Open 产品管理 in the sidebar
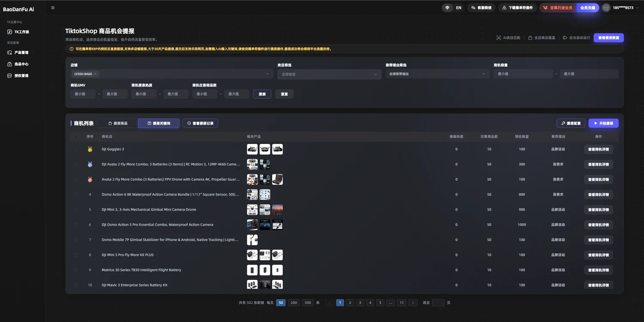The height and width of the screenshot is (322, 644). [18, 52]
